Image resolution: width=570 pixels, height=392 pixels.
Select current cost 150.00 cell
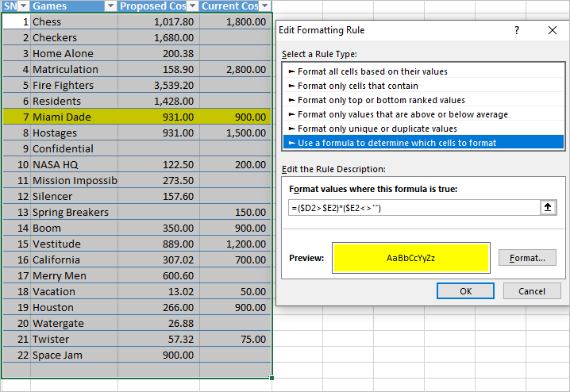pyautogui.click(x=236, y=212)
